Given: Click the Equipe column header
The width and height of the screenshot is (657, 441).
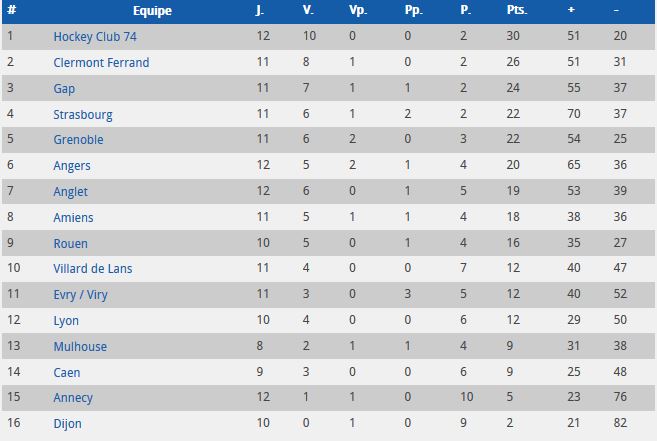Looking at the screenshot, I should 152,11.
